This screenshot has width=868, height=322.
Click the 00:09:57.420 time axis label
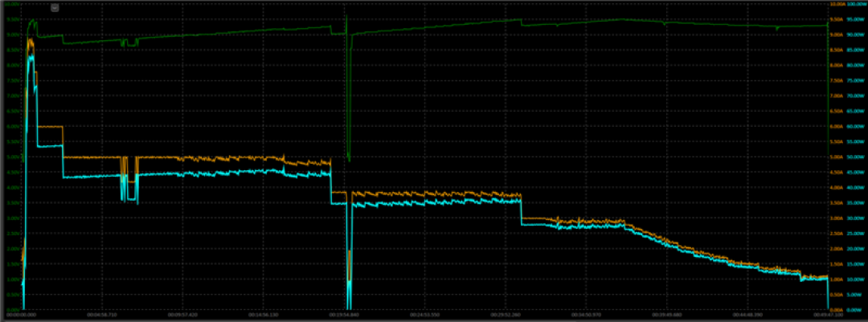coord(182,314)
